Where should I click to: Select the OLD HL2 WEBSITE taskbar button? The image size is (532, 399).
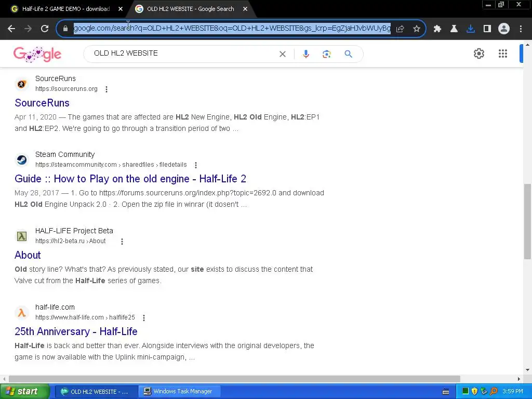[96, 392]
